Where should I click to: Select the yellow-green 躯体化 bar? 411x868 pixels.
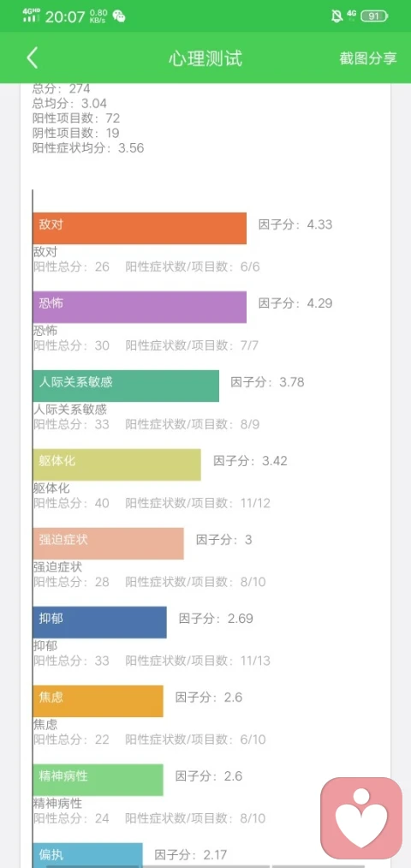(116, 464)
